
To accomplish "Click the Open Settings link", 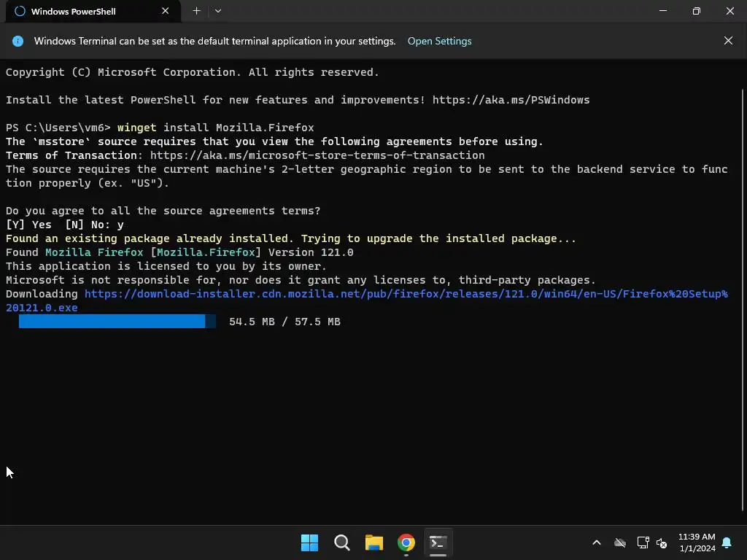I will click(439, 41).
